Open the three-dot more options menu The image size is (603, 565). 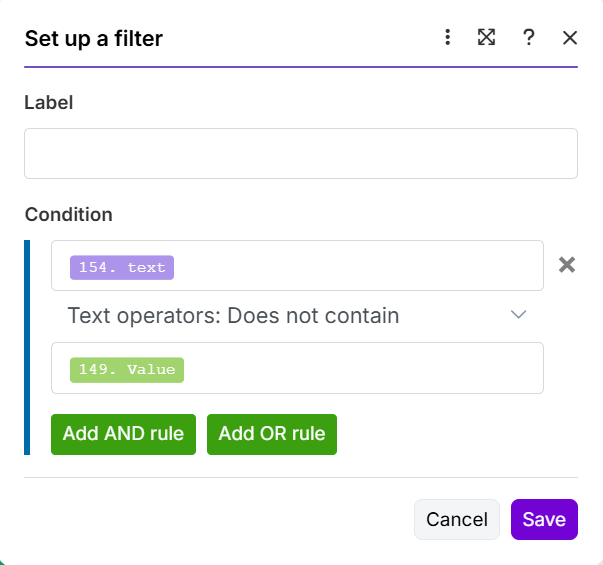(447, 38)
